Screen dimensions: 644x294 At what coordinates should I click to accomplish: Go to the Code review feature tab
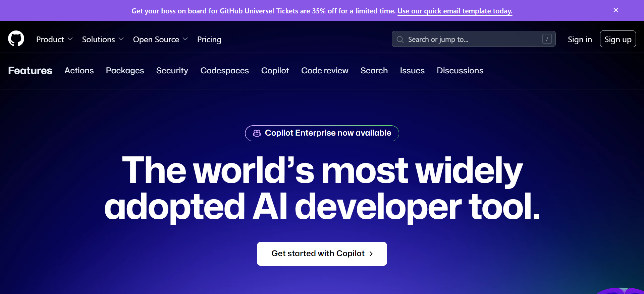pos(325,70)
